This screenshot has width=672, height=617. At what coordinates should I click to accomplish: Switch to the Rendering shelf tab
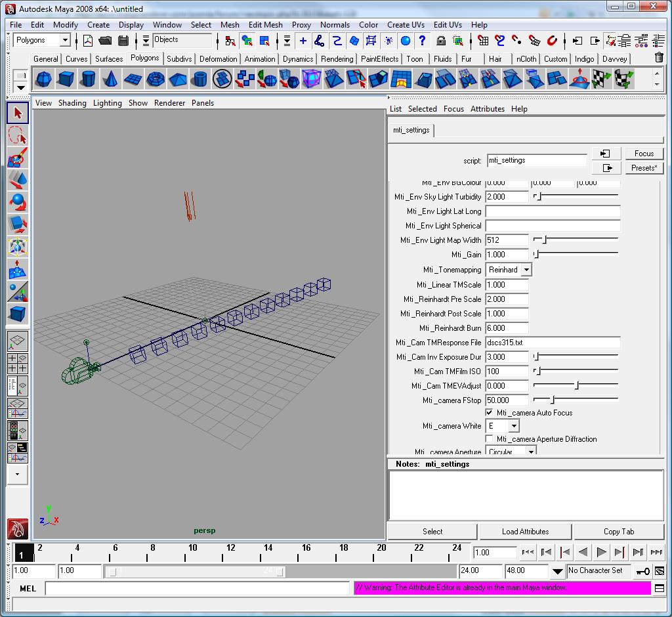click(337, 58)
